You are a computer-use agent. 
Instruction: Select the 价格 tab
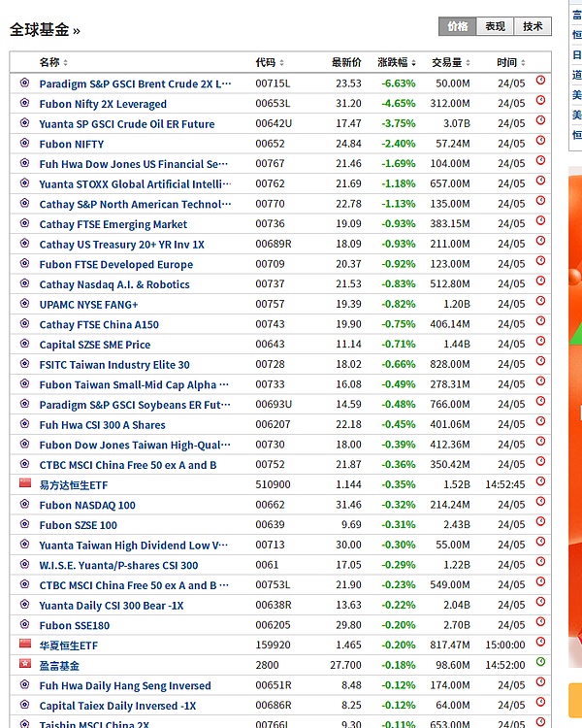point(457,26)
